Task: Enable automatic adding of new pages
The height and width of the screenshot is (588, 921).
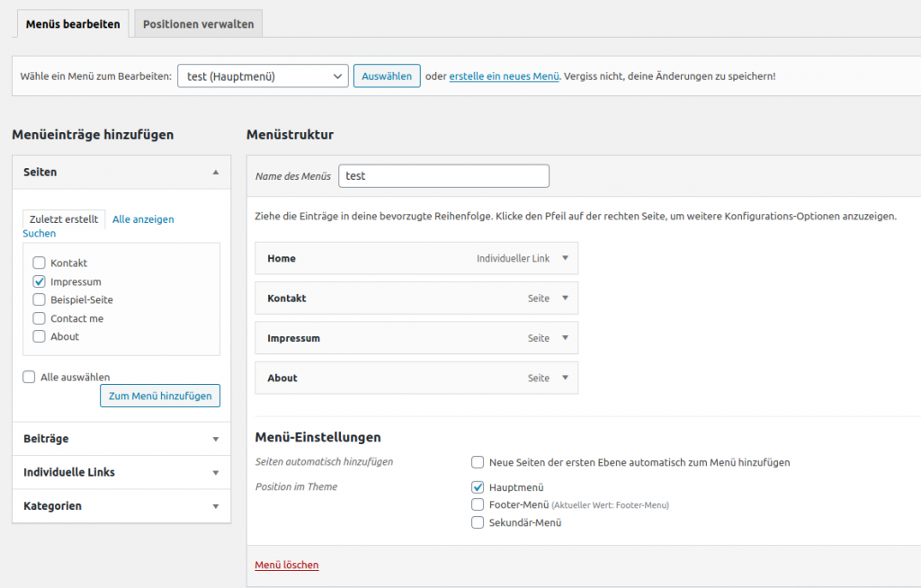Action: (478, 462)
